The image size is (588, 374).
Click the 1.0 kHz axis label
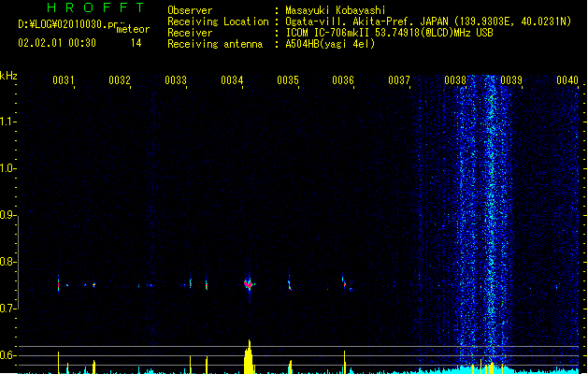coord(7,168)
